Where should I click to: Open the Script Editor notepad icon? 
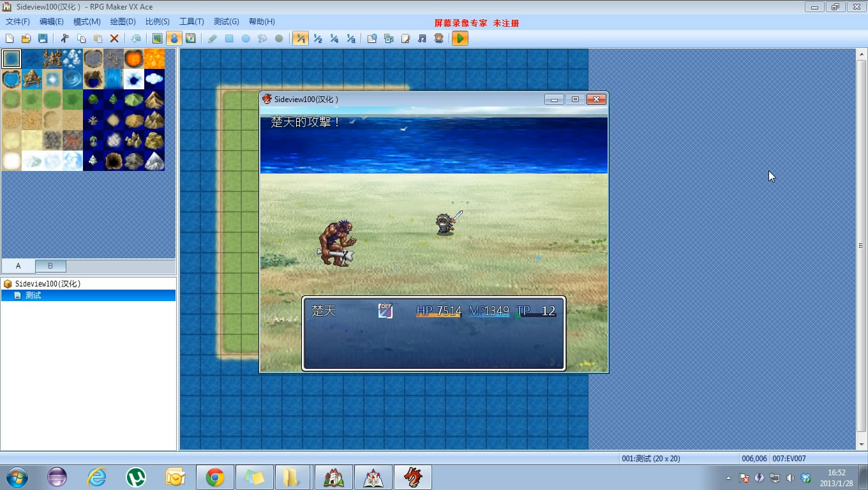coord(405,38)
